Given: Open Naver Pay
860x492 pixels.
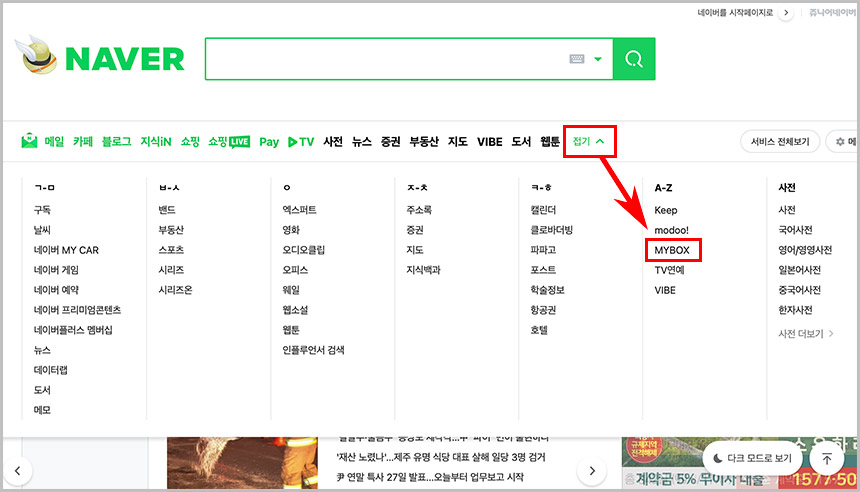Looking at the screenshot, I should coord(269,142).
